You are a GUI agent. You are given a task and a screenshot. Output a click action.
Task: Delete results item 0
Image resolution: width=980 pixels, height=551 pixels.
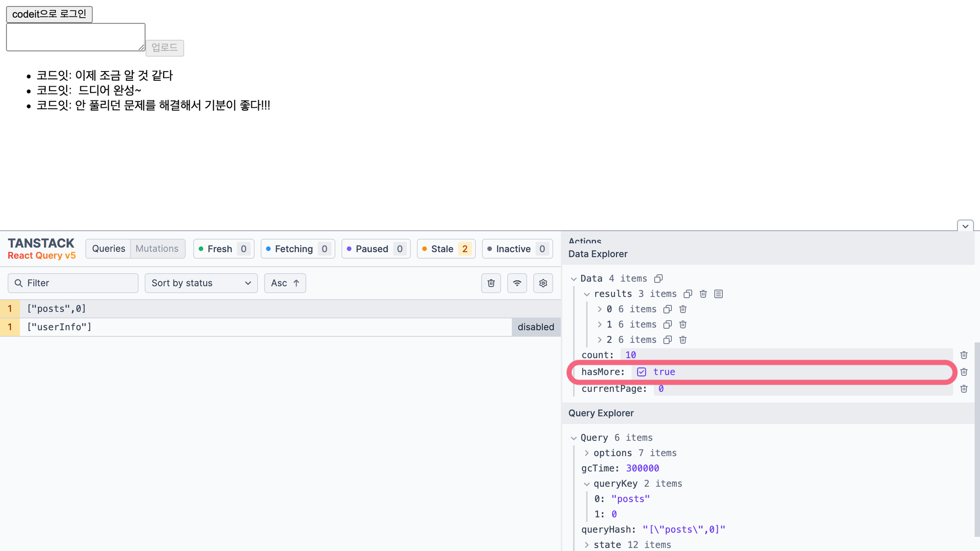coord(683,309)
